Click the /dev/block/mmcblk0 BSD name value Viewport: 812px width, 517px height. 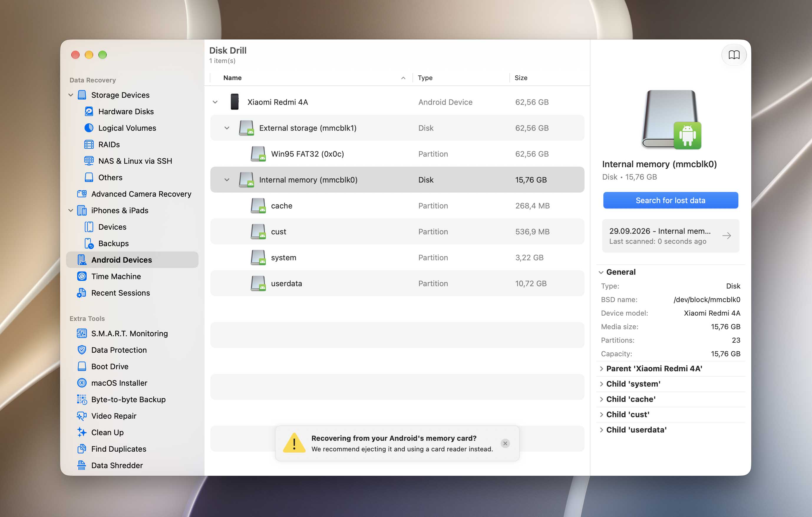click(707, 300)
